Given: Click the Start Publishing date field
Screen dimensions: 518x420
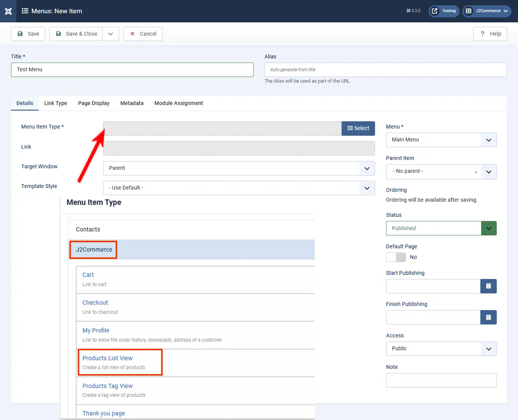Looking at the screenshot, I should point(433,286).
